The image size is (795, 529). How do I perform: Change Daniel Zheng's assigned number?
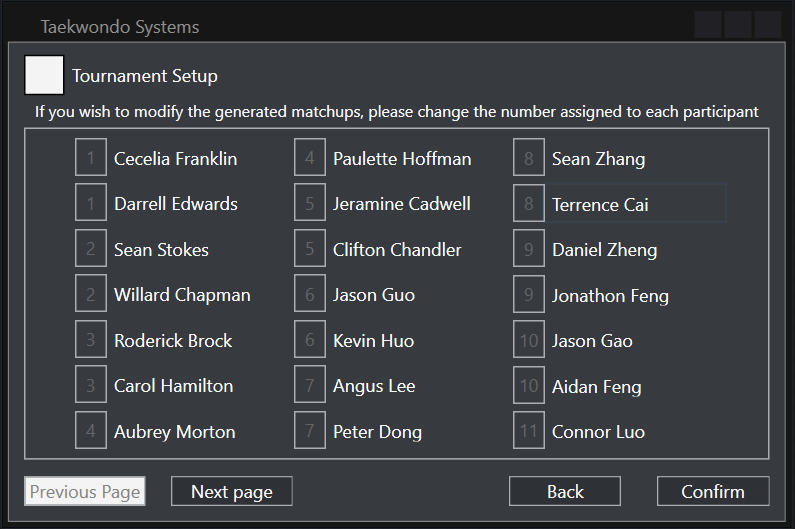529,249
